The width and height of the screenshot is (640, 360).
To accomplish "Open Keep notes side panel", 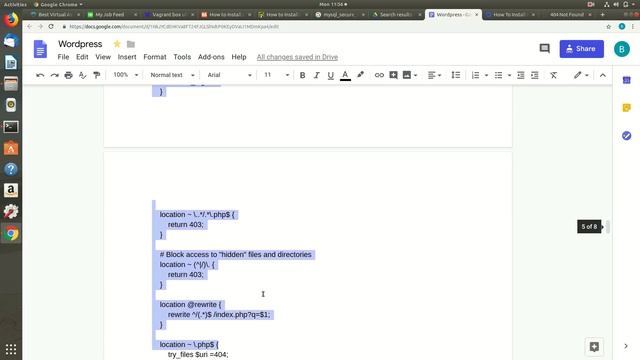I will [627, 108].
